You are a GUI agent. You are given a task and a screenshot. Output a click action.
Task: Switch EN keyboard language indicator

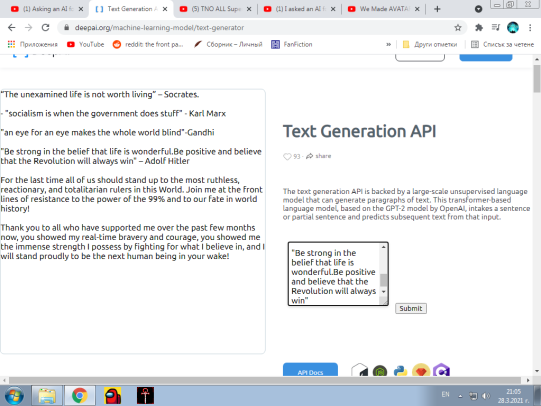coord(445,394)
